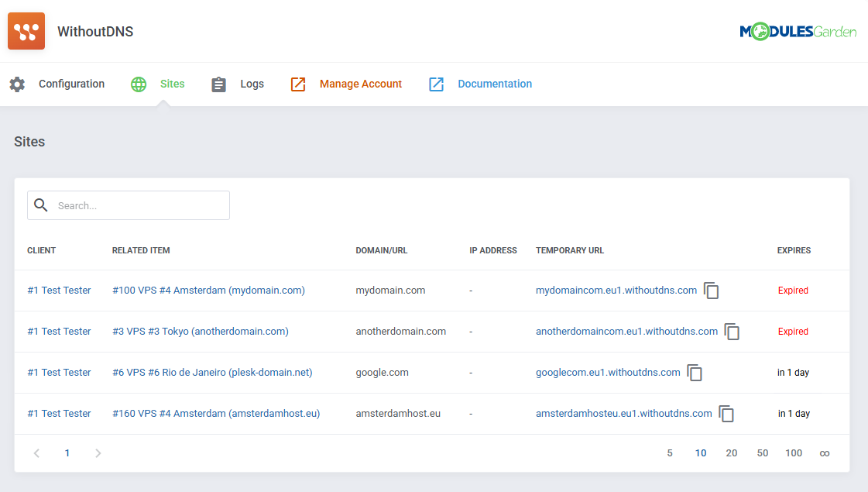Click 'in 1 day' expiry for google.com

click(x=793, y=373)
